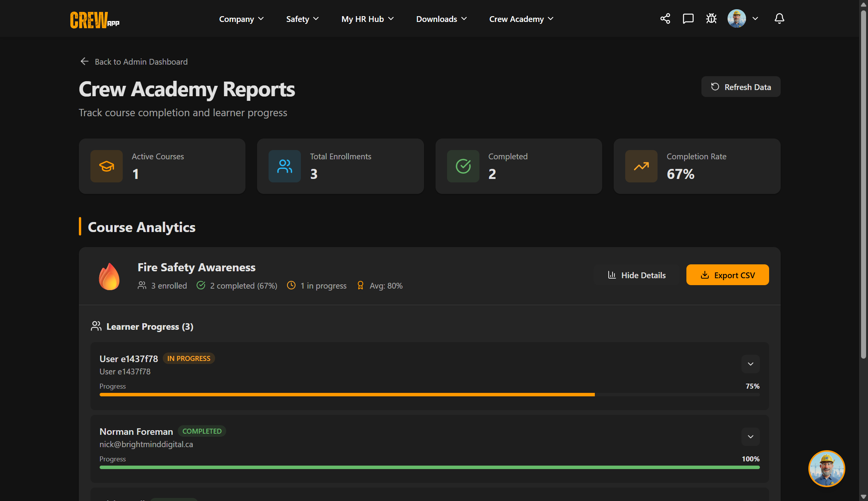This screenshot has width=868, height=501.
Task: Click the Active Courses graduation cap icon
Action: pos(106,166)
